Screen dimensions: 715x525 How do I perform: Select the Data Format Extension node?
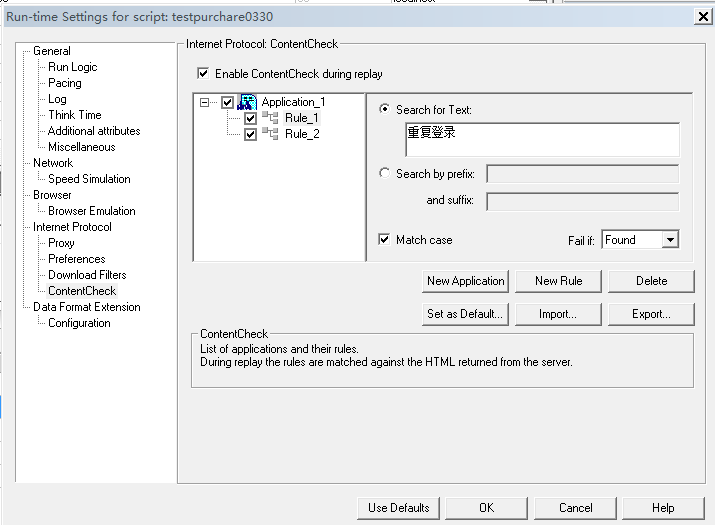tap(87, 307)
